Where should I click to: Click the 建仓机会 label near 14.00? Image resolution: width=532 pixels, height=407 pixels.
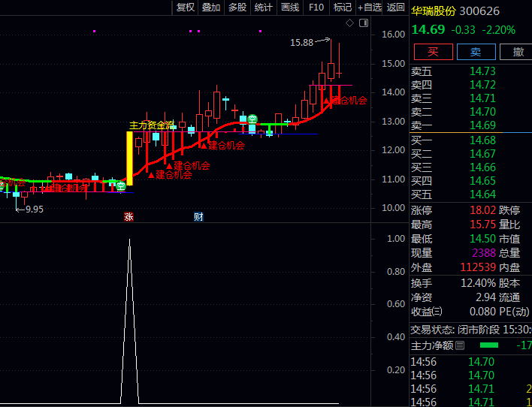349,100
